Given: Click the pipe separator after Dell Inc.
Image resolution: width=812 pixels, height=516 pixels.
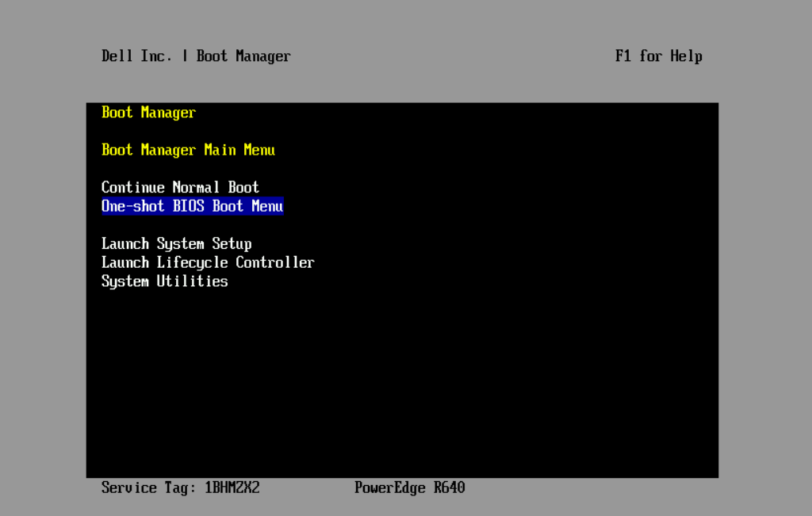Looking at the screenshot, I should point(185,56).
